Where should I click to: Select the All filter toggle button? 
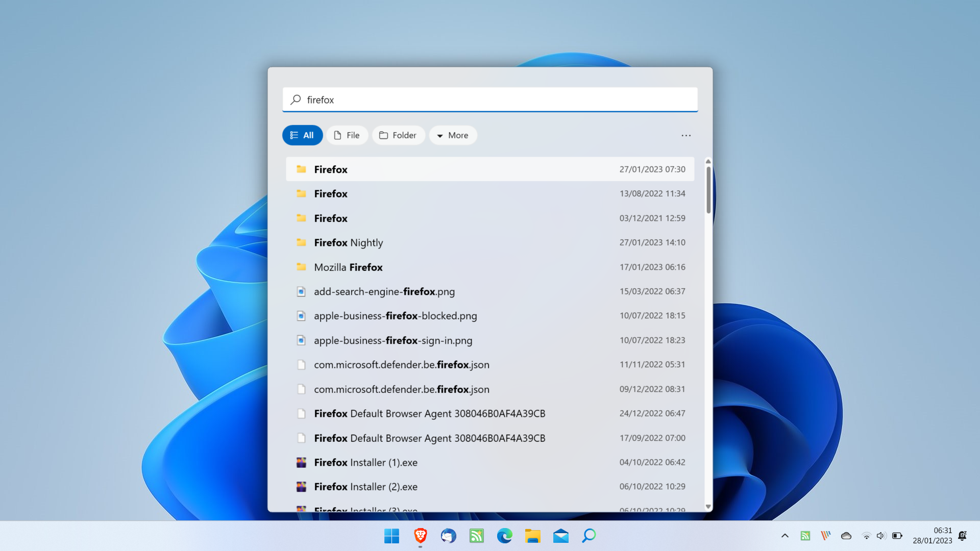coord(302,135)
